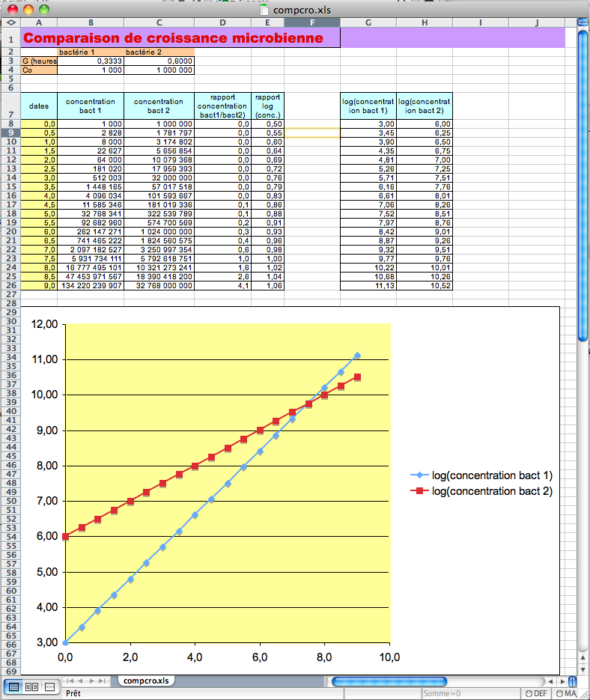Click the third view icon in status bar

pos(50,686)
